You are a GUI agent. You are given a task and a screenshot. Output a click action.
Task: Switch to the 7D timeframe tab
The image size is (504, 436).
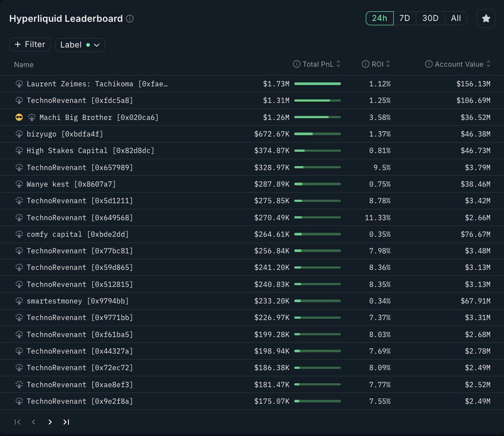click(405, 18)
